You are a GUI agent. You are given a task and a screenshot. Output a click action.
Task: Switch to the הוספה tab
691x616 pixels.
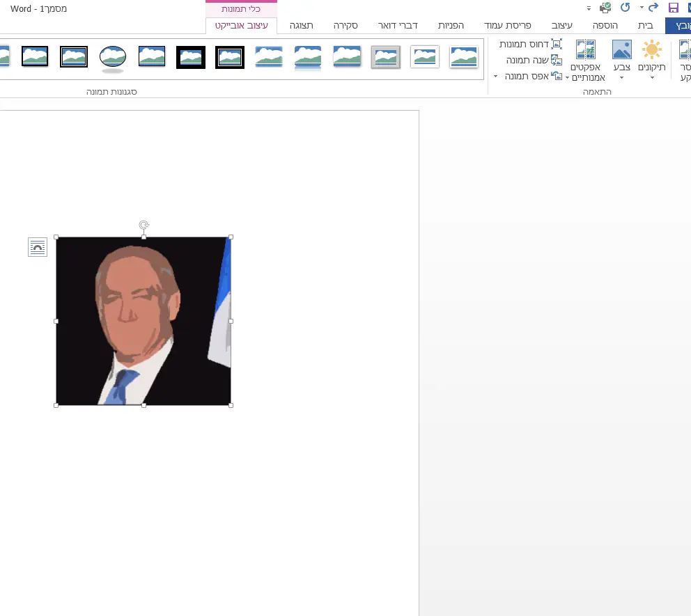[605, 25]
